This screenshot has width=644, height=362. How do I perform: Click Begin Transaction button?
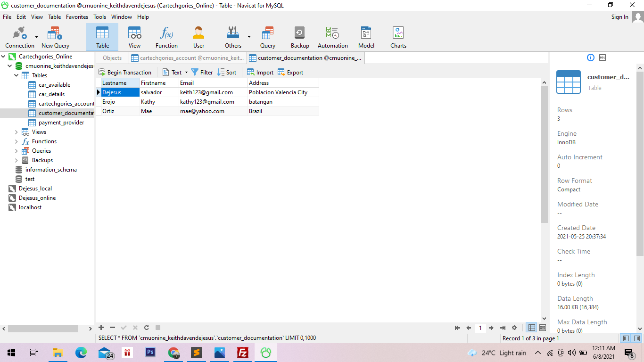(x=125, y=73)
